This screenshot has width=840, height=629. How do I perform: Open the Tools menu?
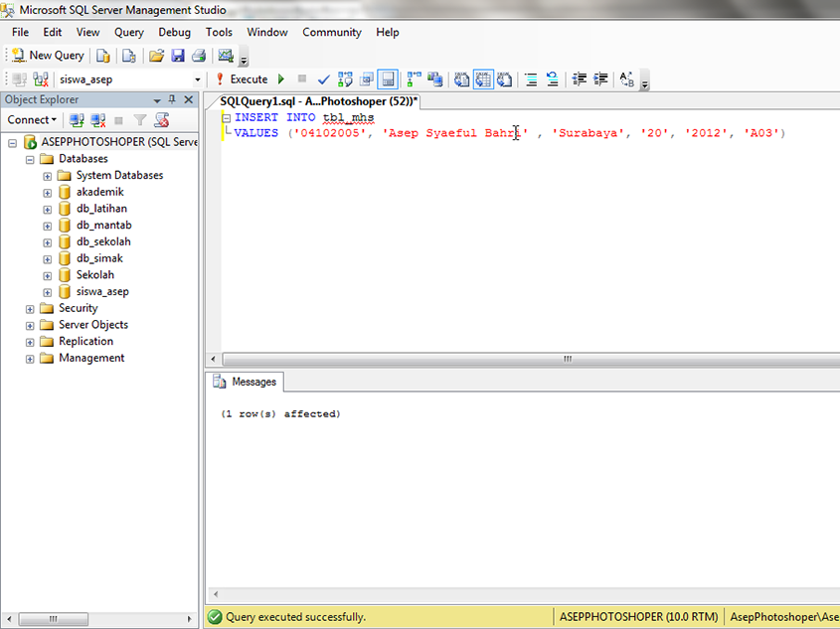tap(219, 32)
